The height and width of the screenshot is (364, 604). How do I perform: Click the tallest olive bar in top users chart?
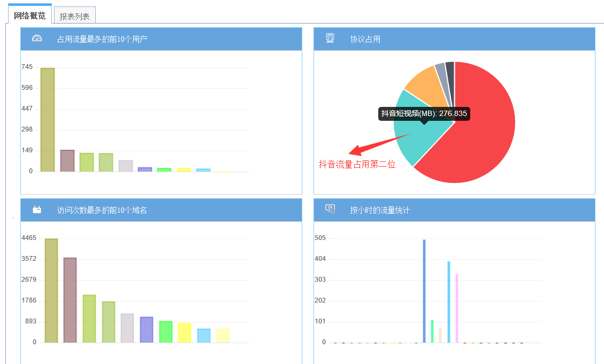(48, 120)
